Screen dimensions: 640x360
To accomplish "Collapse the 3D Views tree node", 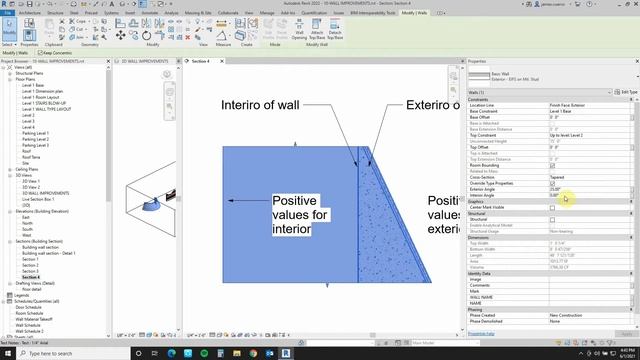I will point(10,176).
